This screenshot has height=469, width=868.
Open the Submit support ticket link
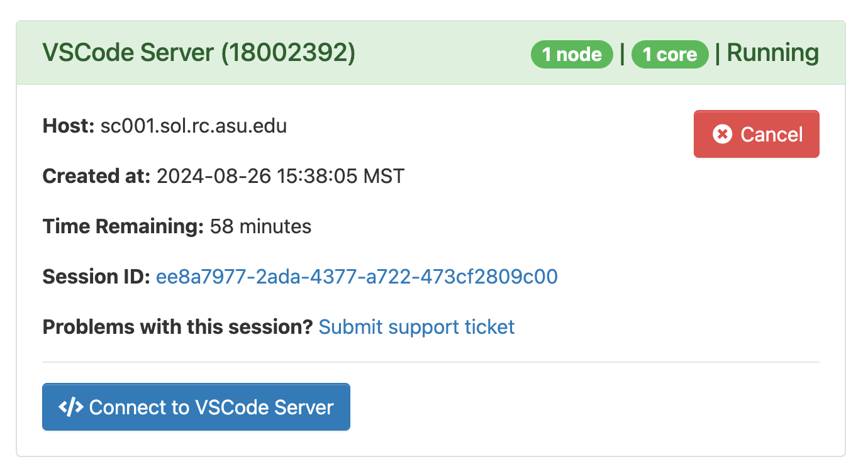coord(416,327)
